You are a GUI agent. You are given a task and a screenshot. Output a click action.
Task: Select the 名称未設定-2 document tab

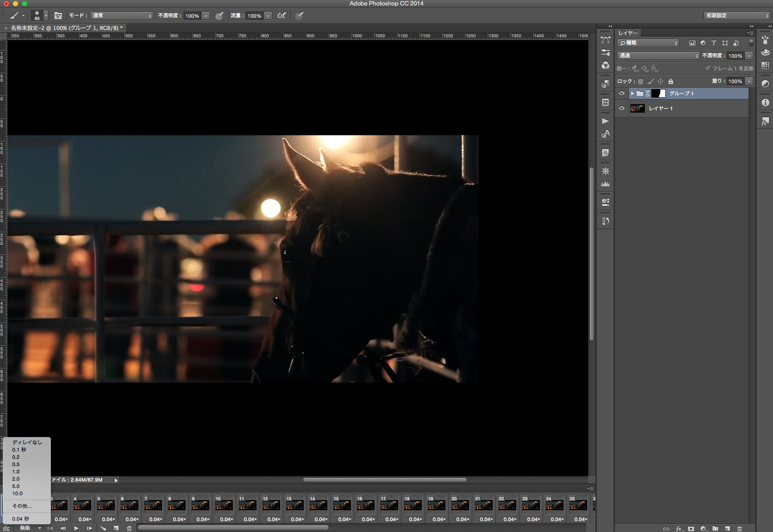(x=66, y=28)
